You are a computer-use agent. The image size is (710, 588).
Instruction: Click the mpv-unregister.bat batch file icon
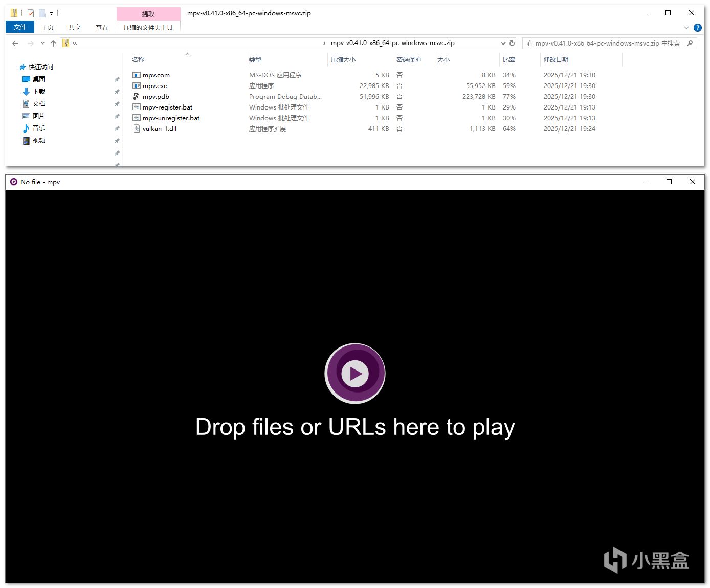click(x=136, y=118)
